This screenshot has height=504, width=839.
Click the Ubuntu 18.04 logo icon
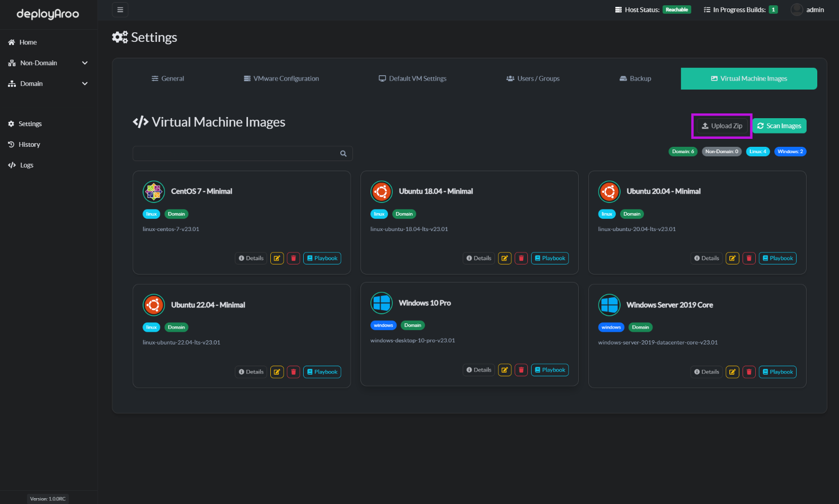(382, 192)
